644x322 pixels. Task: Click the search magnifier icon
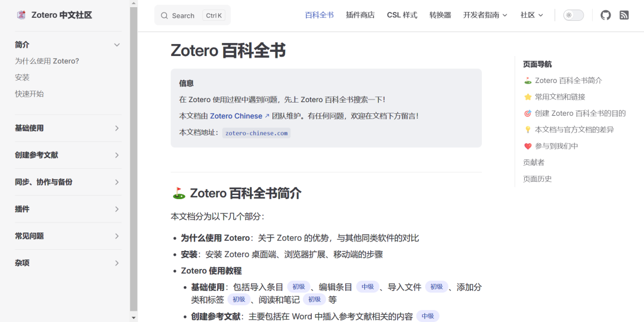165,16
